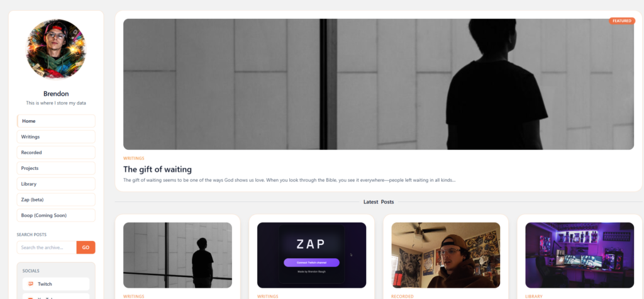
Task: Open the Recorded video post thumbnail
Action: click(x=446, y=256)
